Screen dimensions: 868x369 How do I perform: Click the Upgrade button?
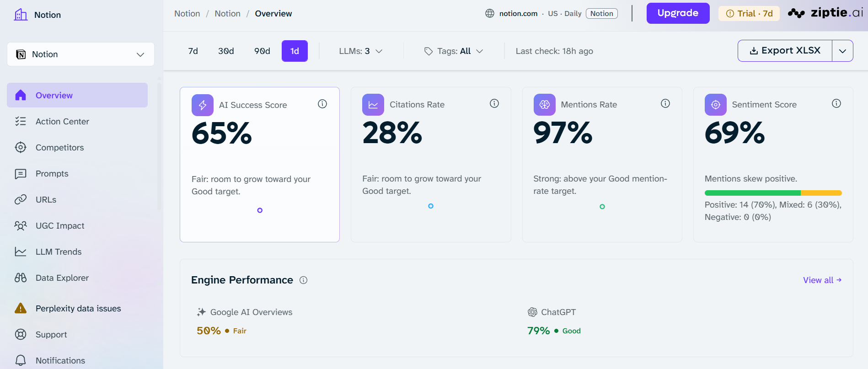pos(678,13)
